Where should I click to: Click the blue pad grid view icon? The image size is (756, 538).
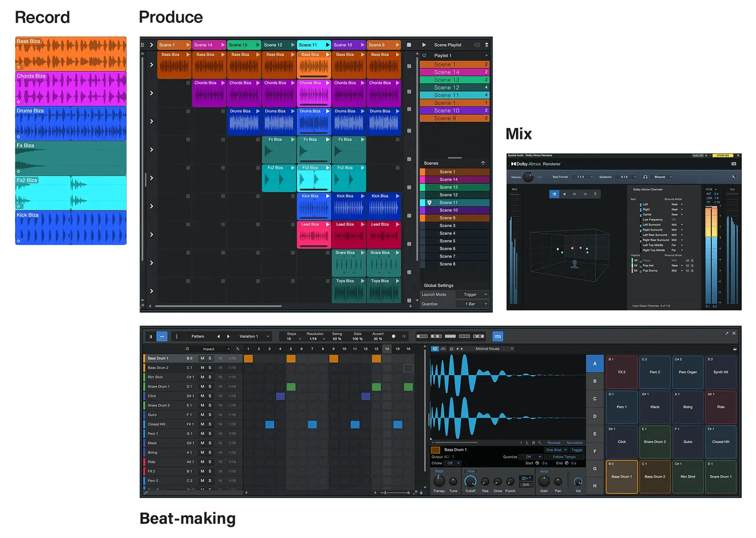[497, 336]
